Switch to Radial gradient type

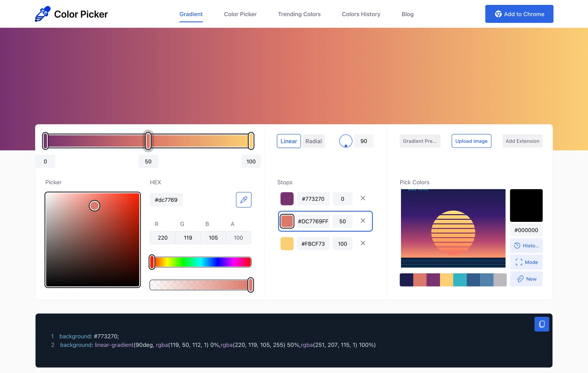(313, 141)
